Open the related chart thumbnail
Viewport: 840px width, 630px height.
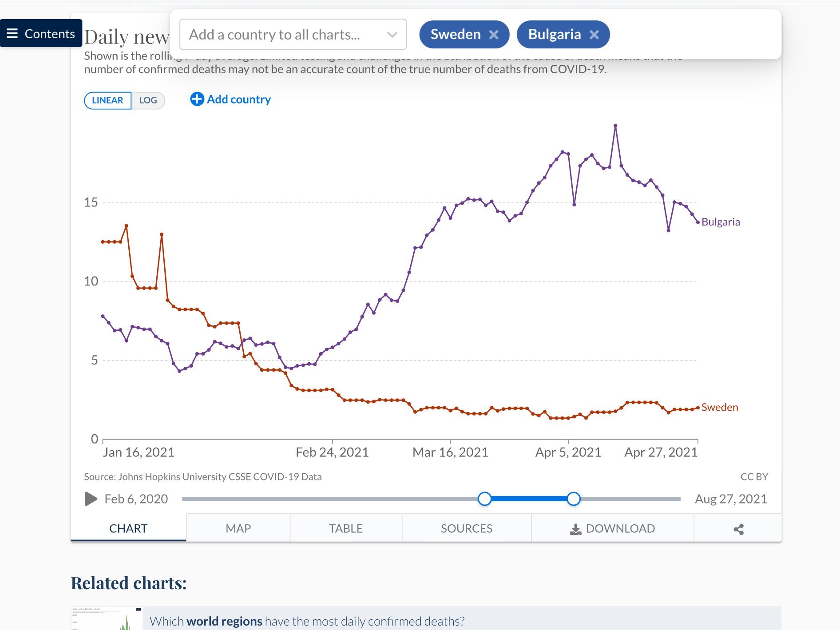point(107,618)
